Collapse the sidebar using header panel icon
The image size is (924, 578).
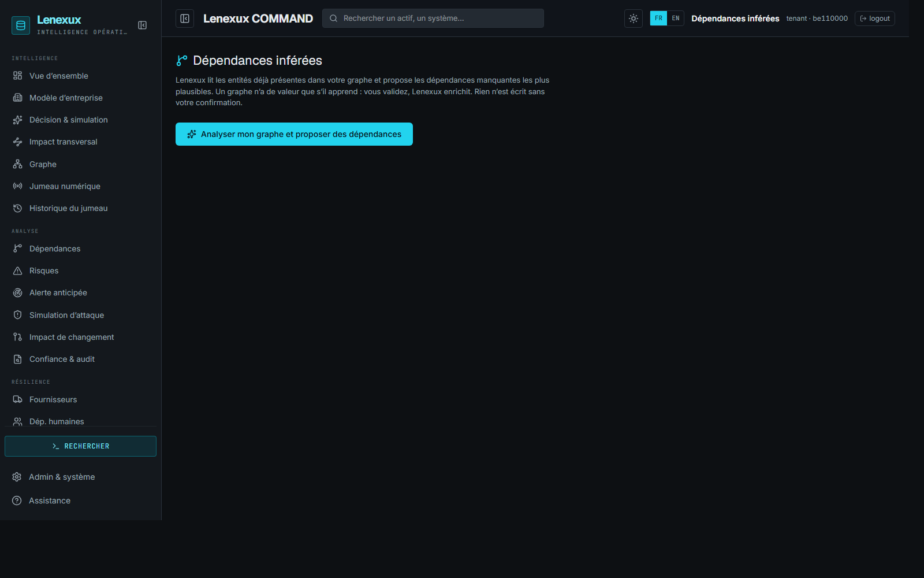(185, 18)
